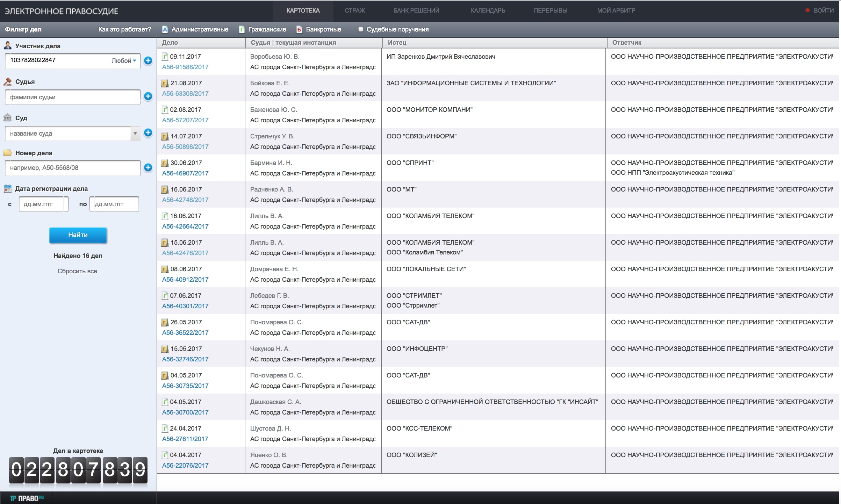Click case icon next to 30.06.2017
This screenshot has height=504, width=841.
pos(165,163)
